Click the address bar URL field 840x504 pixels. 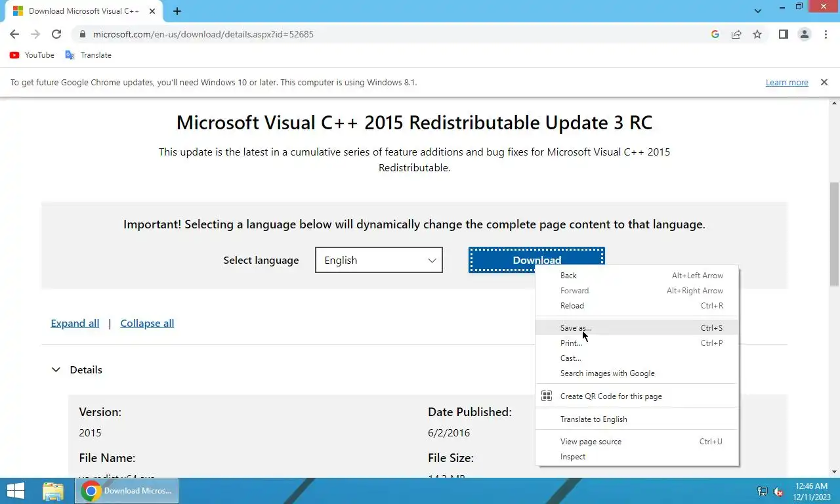[x=394, y=34]
